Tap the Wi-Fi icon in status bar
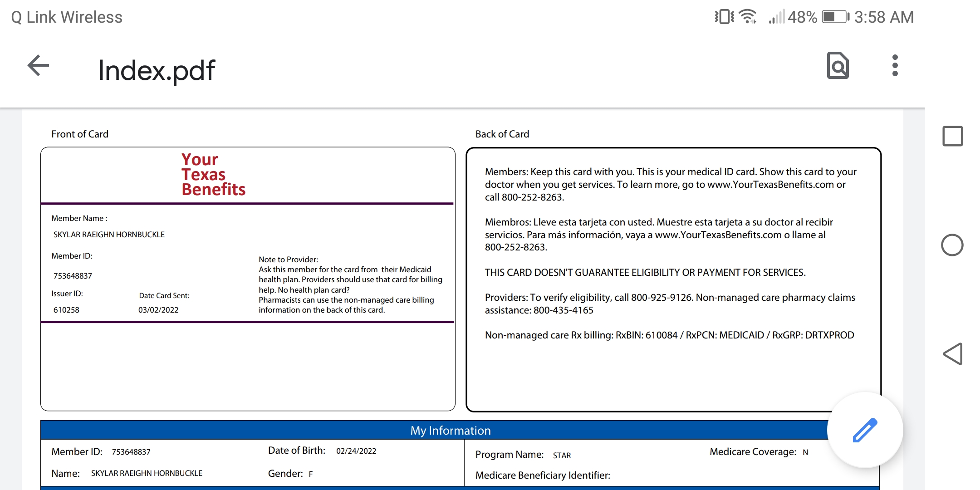Screen dimensions: 980x490 pos(748,17)
